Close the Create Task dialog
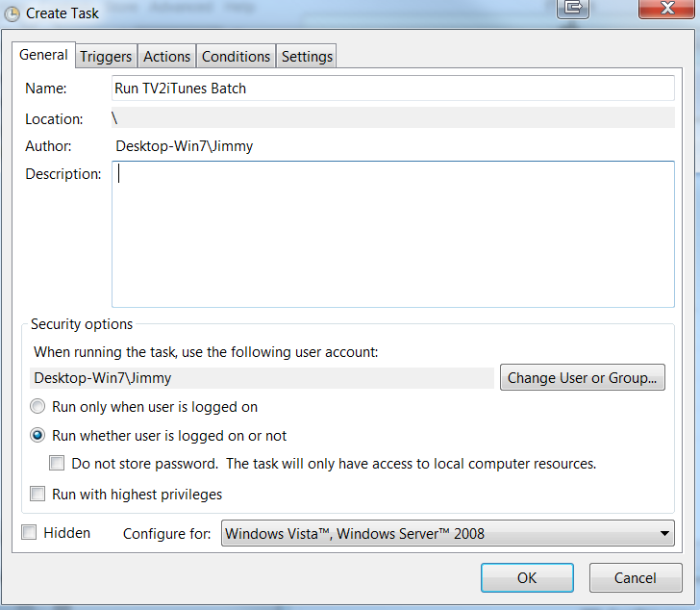 coord(666,9)
